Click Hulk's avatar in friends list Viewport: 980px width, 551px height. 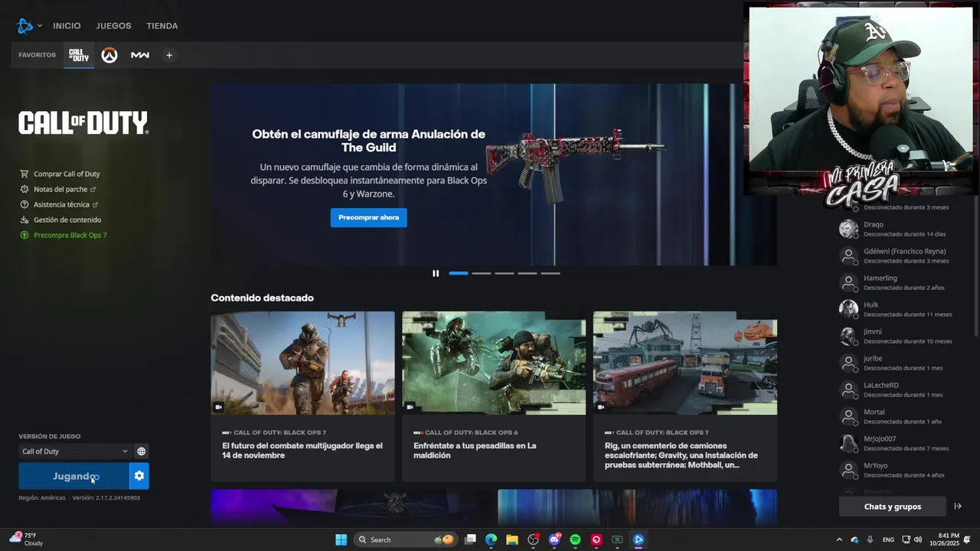848,309
